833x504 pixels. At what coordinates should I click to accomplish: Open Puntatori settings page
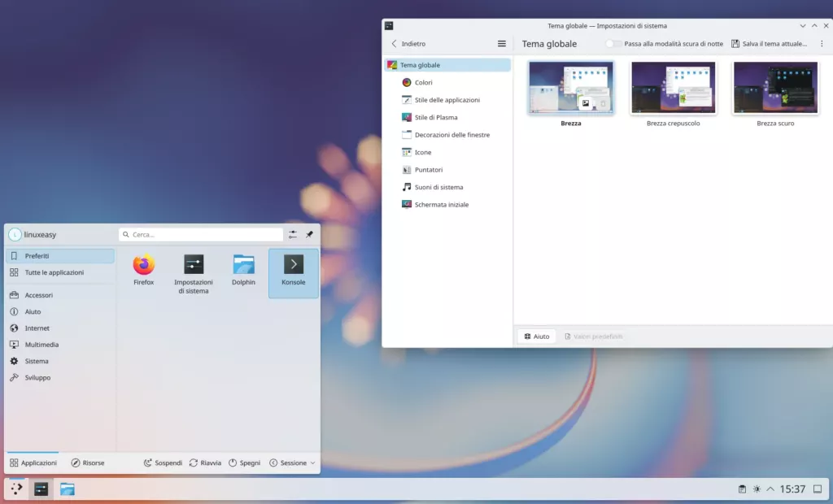click(447, 170)
